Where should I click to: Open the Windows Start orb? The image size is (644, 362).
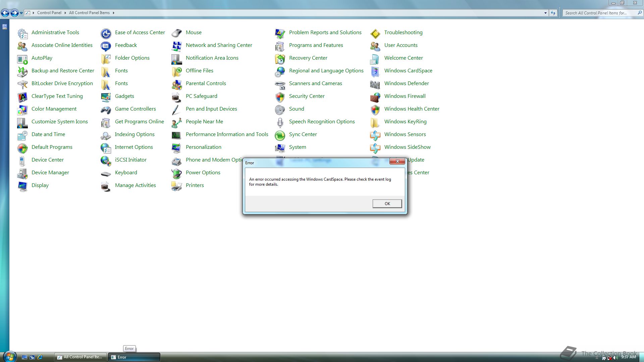[9, 357]
